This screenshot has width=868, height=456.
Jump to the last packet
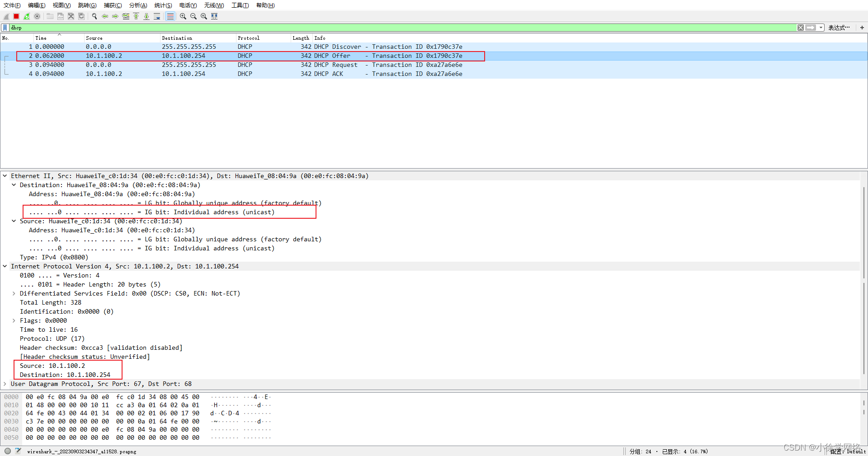(x=146, y=16)
